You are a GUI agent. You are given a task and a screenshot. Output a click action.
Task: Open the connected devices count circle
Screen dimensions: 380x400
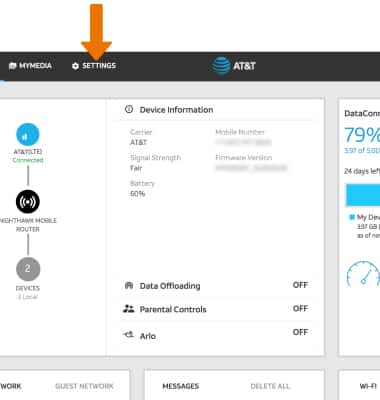28,269
